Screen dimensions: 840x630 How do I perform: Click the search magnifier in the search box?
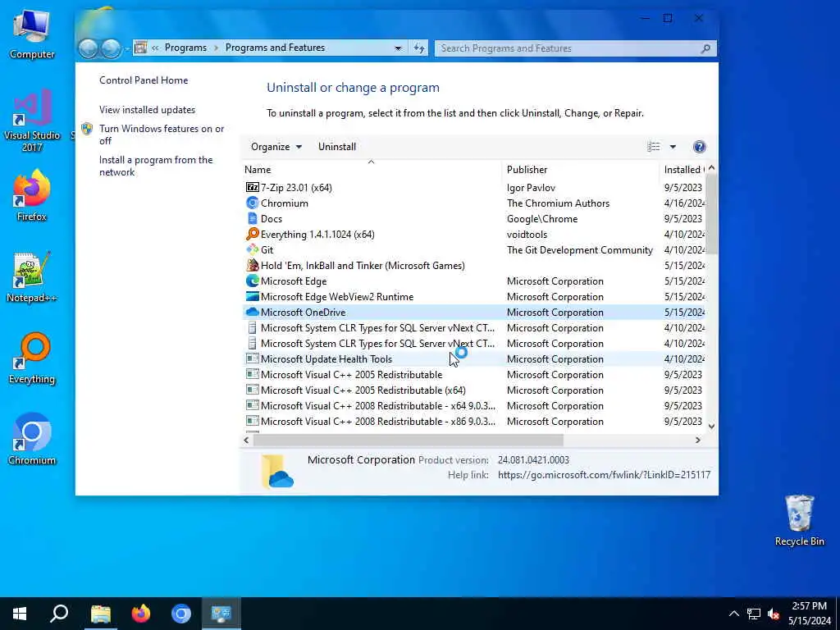point(705,48)
